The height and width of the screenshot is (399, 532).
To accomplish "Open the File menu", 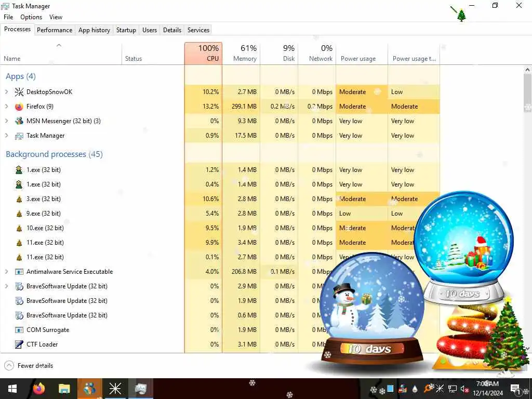I will tap(8, 17).
